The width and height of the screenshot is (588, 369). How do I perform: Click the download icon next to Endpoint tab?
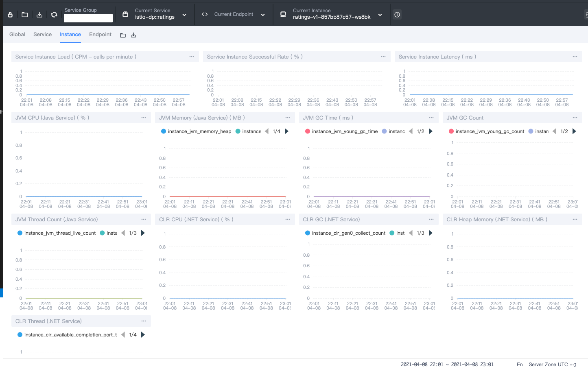[133, 35]
